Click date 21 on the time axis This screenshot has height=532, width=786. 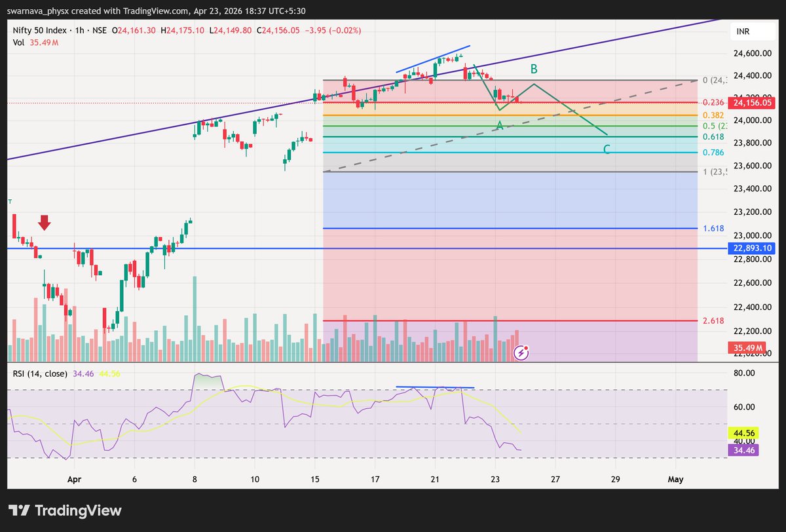435,480
